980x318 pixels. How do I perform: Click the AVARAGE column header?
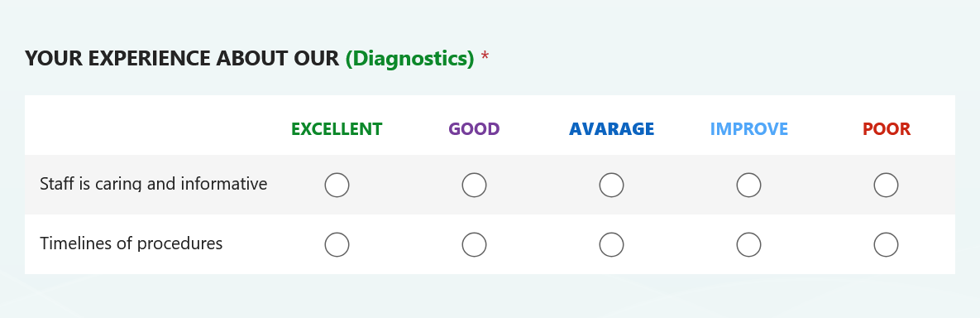tap(611, 129)
